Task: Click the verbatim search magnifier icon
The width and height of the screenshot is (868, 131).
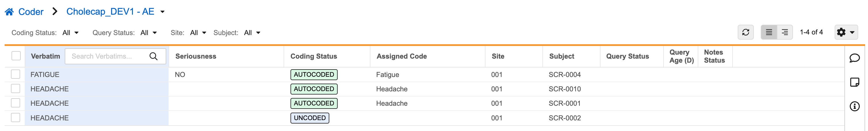Action: (x=153, y=56)
